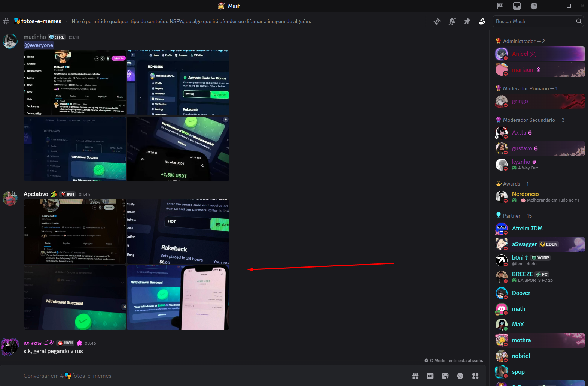Select spop in the member list
The width and height of the screenshot is (588, 386).
(x=540, y=372)
